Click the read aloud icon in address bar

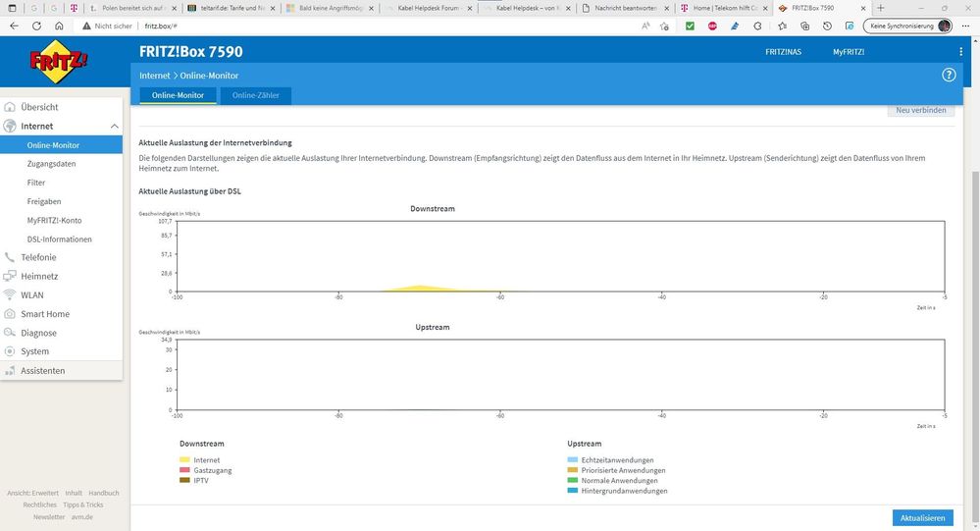click(645, 27)
